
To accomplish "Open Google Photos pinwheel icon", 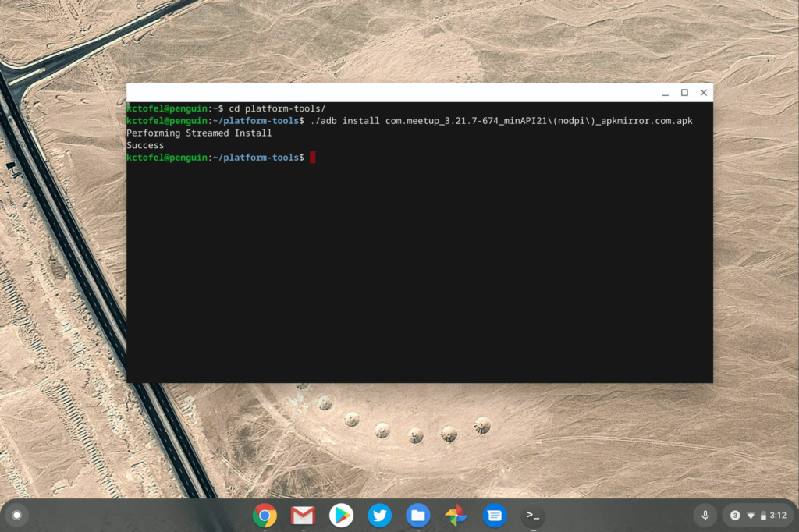I will pos(456,516).
